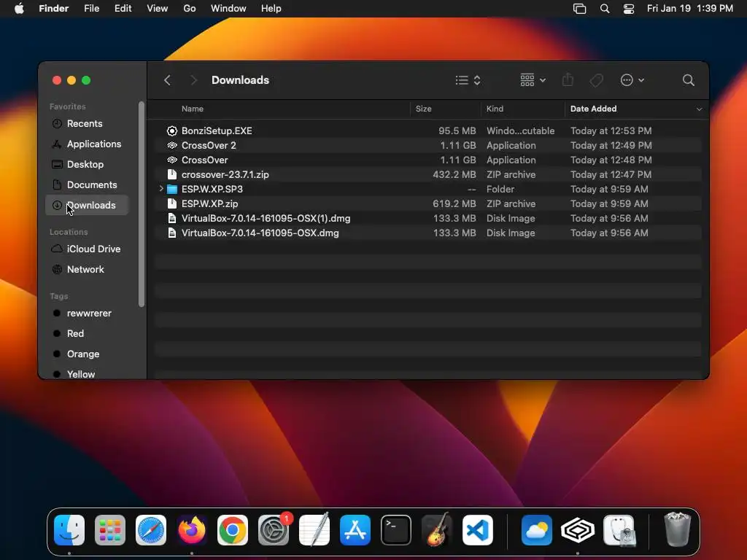The image size is (747, 560).
Task: Go back in Finder history
Action: [x=167, y=80]
